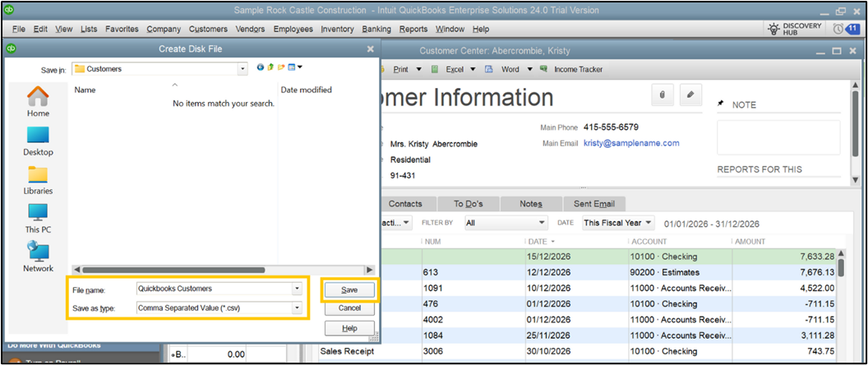The image size is (868, 365).
Task: Open the Reports menu
Action: pos(413,29)
